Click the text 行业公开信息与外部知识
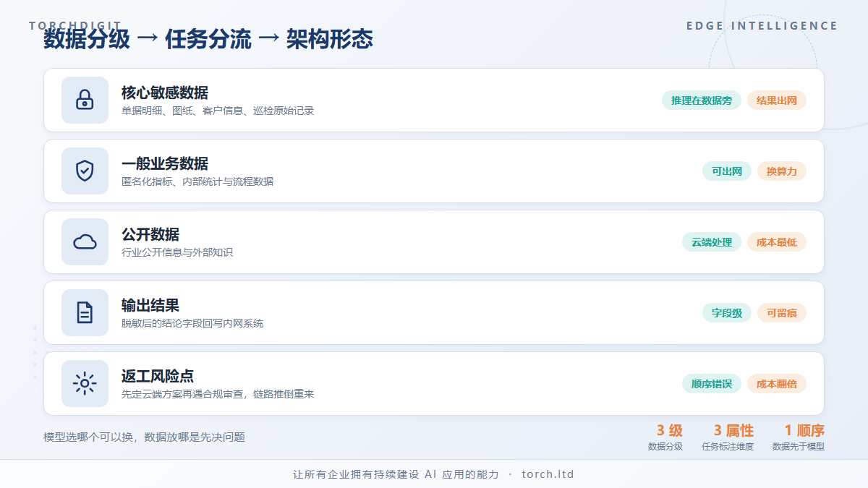 pos(177,252)
